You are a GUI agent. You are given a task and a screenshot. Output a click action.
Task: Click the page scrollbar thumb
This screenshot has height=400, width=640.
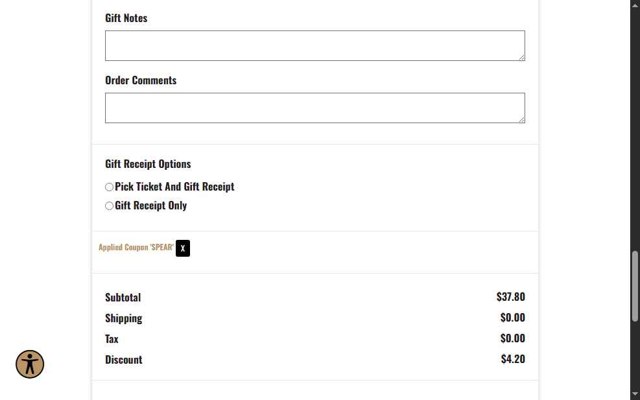pyautogui.click(x=635, y=287)
